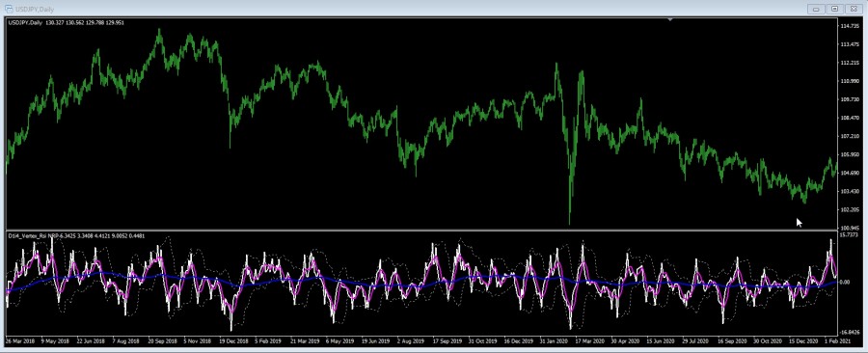Click the 108.470 price level label
868x353 pixels.
click(849, 118)
